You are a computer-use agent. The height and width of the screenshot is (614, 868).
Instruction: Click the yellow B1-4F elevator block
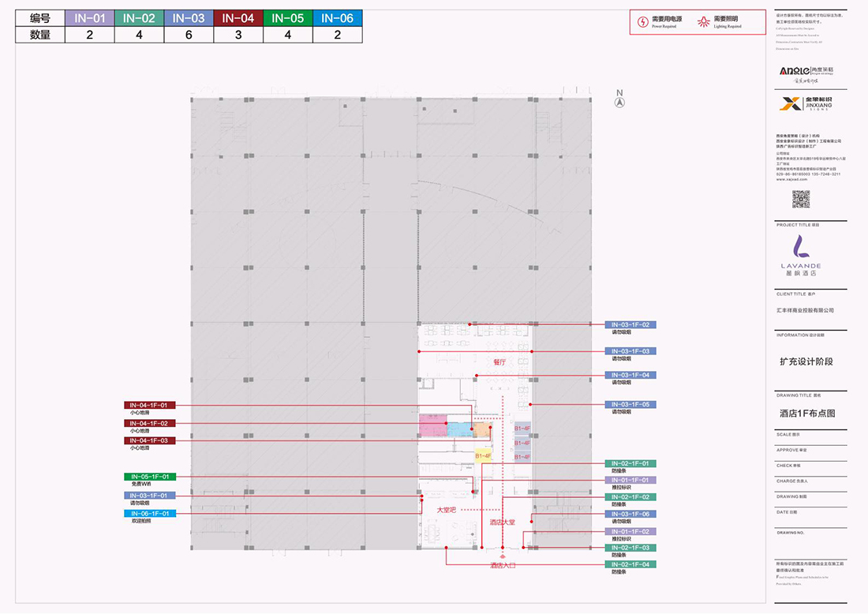pos(483,455)
